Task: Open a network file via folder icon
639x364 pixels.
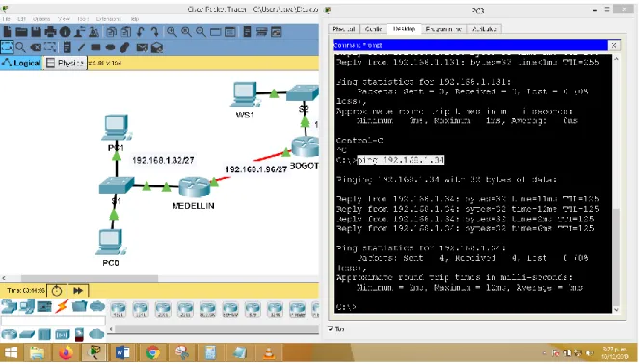Action: [21, 32]
